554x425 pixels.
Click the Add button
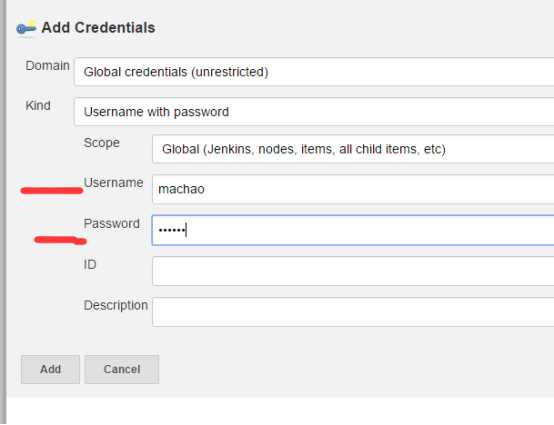coord(51,369)
